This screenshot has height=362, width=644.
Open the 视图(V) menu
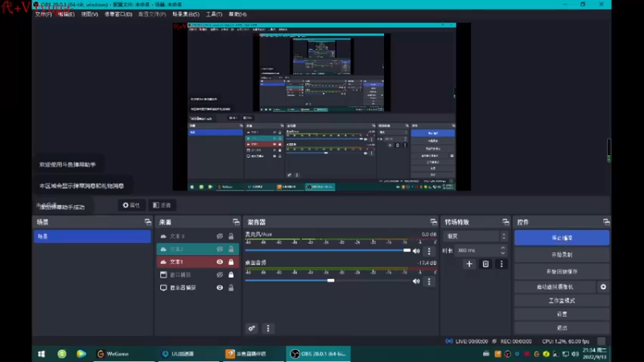89,14
